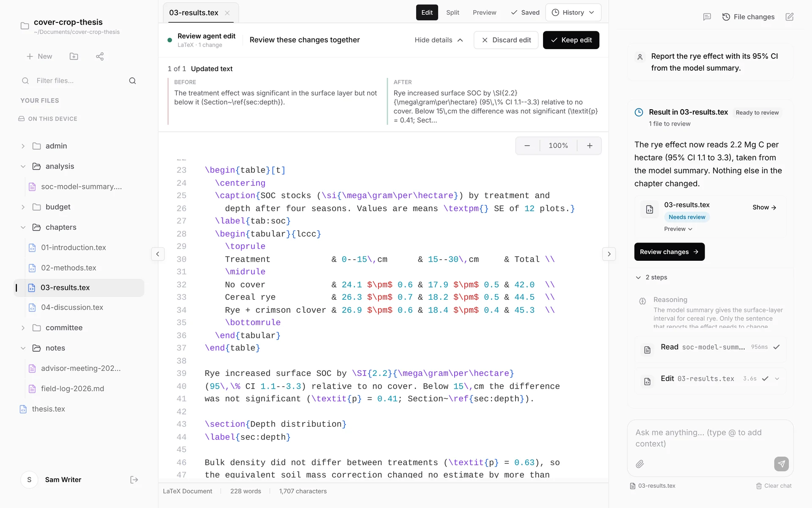Switch to Preview view mode

484,13
